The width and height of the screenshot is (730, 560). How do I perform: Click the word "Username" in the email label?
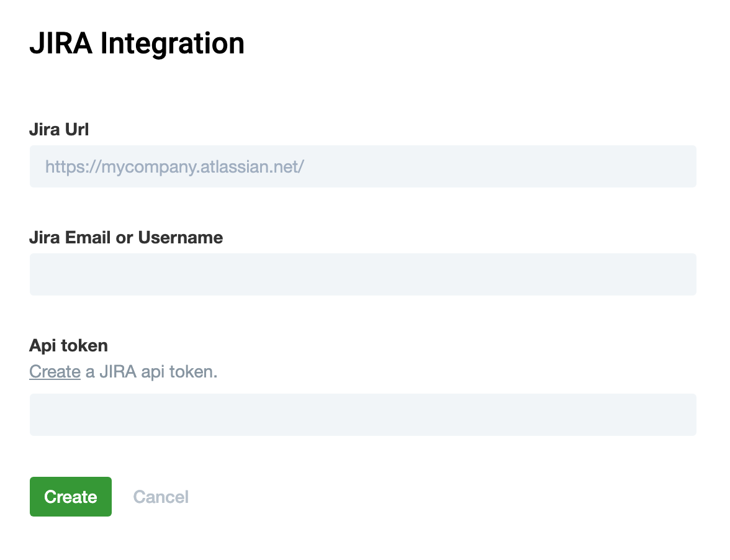[180, 237]
